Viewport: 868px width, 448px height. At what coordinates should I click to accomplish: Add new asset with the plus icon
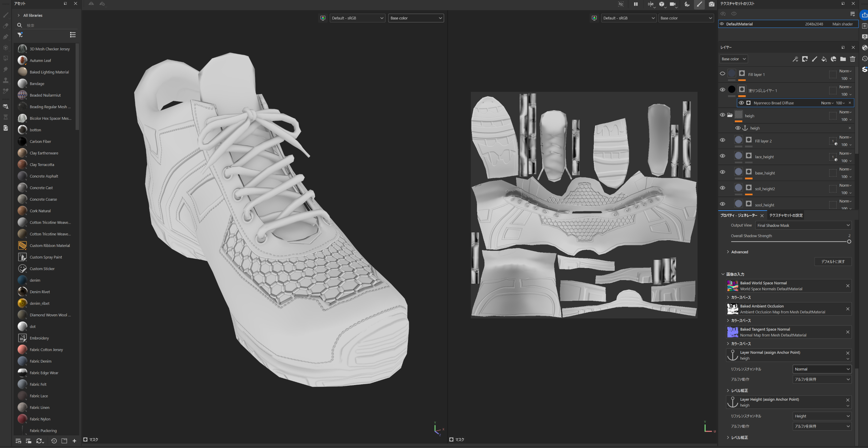(74, 441)
